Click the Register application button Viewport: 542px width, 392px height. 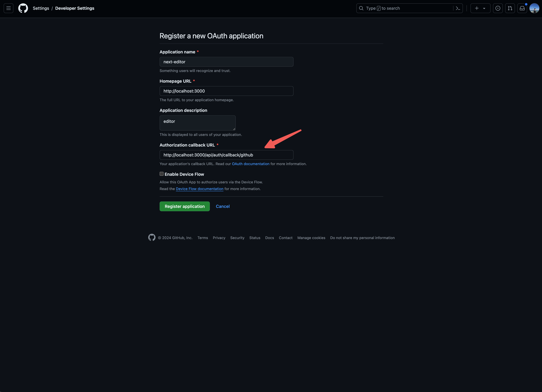184,206
